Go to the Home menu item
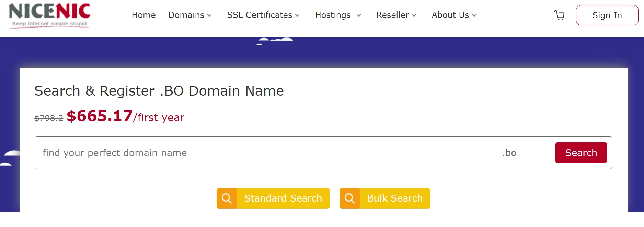Image resolution: width=644 pixels, height=227 pixels. tap(143, 15)
